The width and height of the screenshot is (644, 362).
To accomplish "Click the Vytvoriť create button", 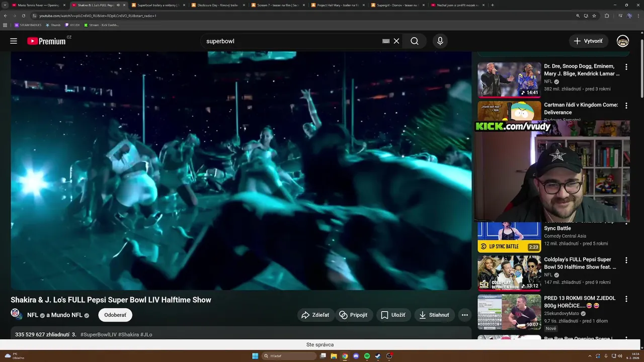I will coord(588,41).
